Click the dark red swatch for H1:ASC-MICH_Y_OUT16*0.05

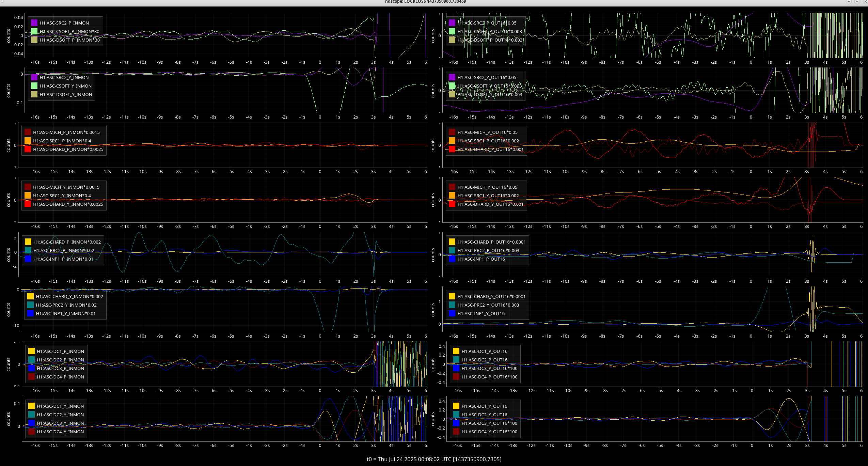coord(452,187)
